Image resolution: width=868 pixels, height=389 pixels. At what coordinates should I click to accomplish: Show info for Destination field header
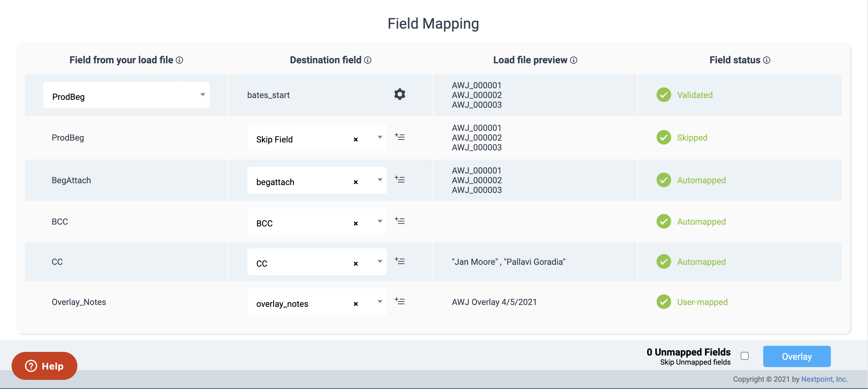click(368, 60)
